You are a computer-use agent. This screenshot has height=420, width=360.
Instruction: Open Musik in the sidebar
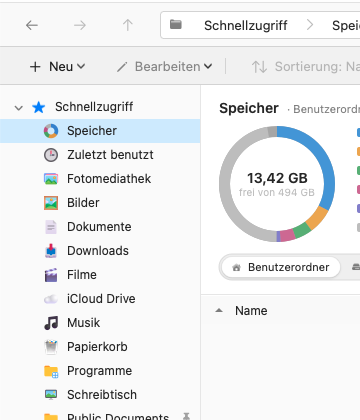[x=100, y=323]
